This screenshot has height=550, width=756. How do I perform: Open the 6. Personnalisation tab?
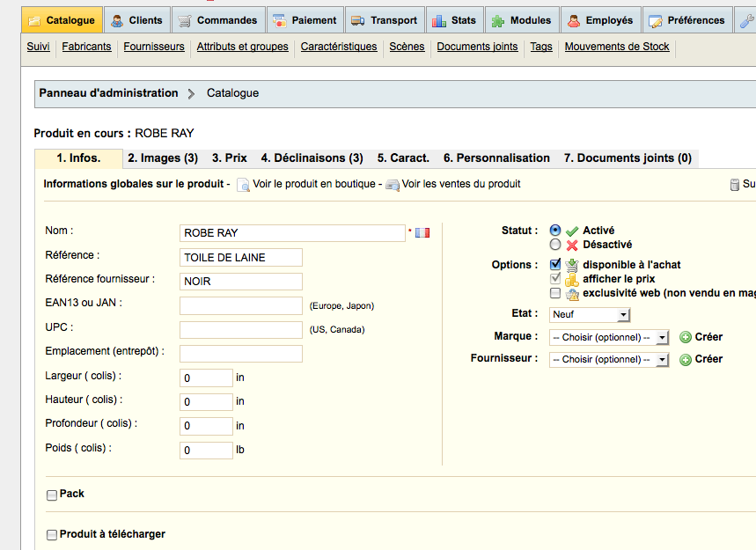(x=496, y=158)
